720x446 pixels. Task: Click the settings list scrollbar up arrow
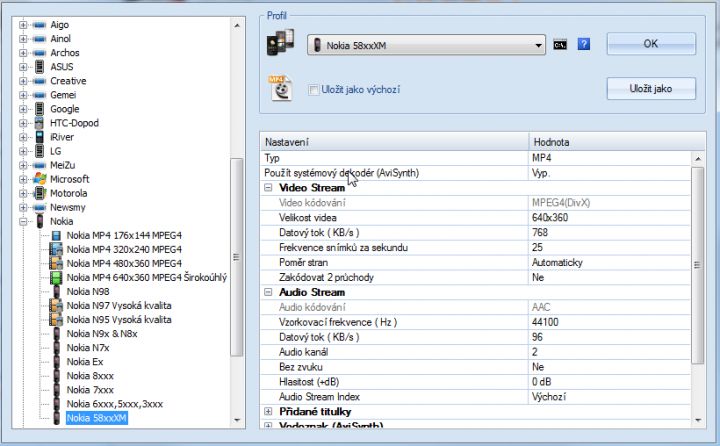point(698,159)
